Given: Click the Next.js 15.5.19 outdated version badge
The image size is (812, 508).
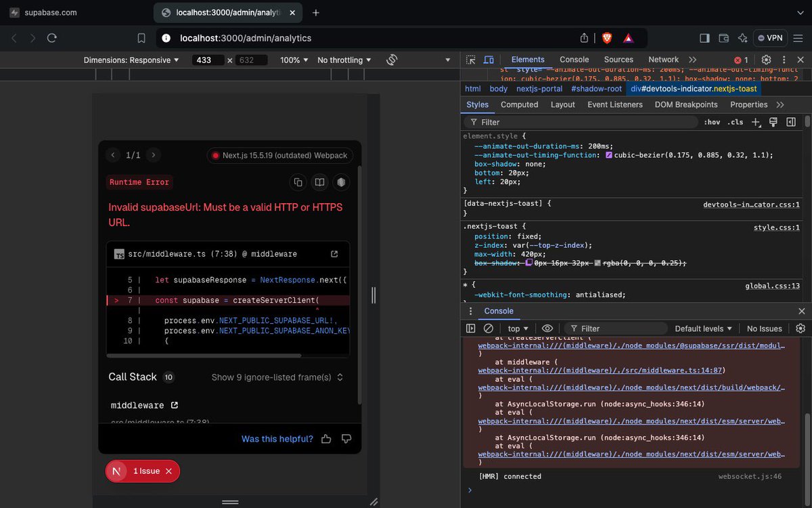Looking at the screenshot, I should (x=280, y=155).
